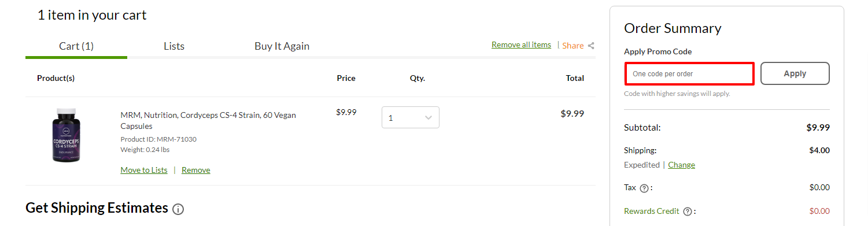The image size is (868, 226).
Task: Click the Get Shipping Estimates info icon
Action: pos(178,209)
